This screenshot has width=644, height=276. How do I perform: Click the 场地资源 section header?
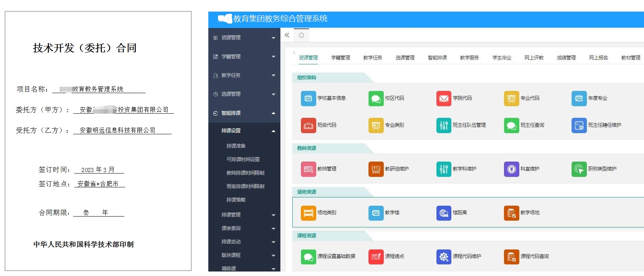click(307, 192)
